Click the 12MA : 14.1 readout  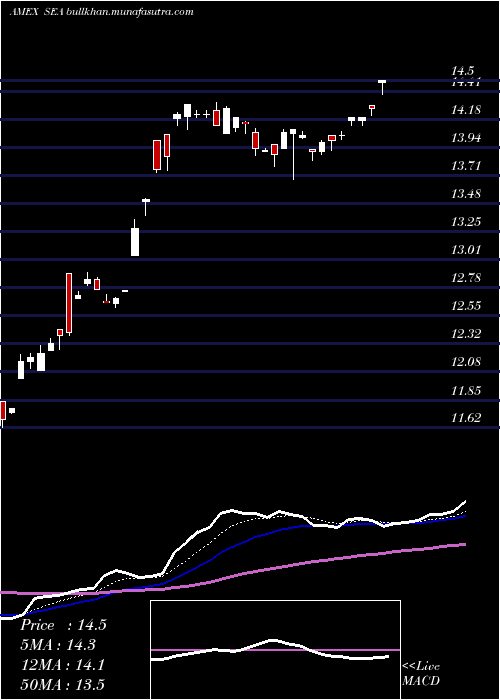click(x=62, y=665)
